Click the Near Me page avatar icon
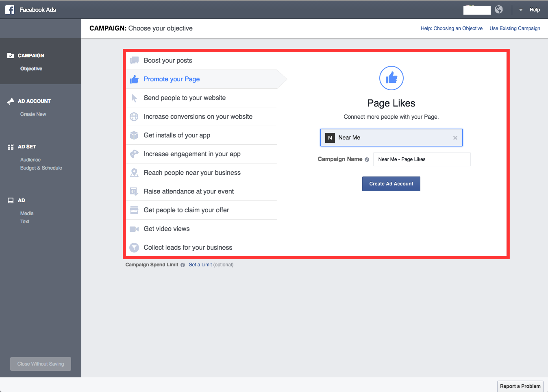The height and width of the screenshot is (392, 548). [x=330, y=138]
